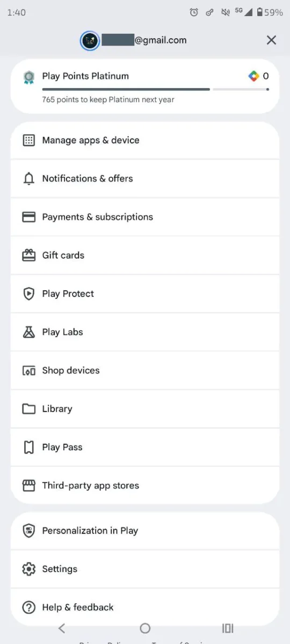The image size is (290, 644).
Task: Close the account menu with the X
Action: click(x=271, y=40)
